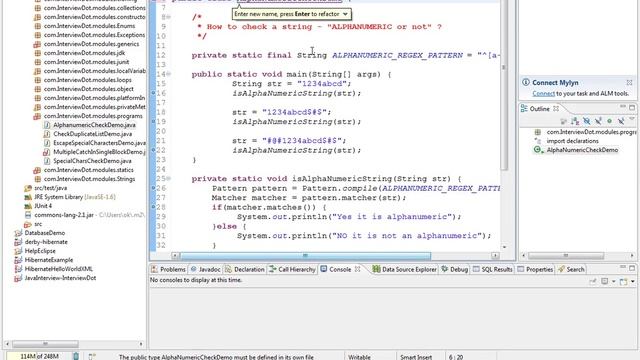The height and width of the screenshot is (360, 640).
Task: Click commons-lang-2.1.jar icon
Action: pyautogui.click(x=28, y=215)
